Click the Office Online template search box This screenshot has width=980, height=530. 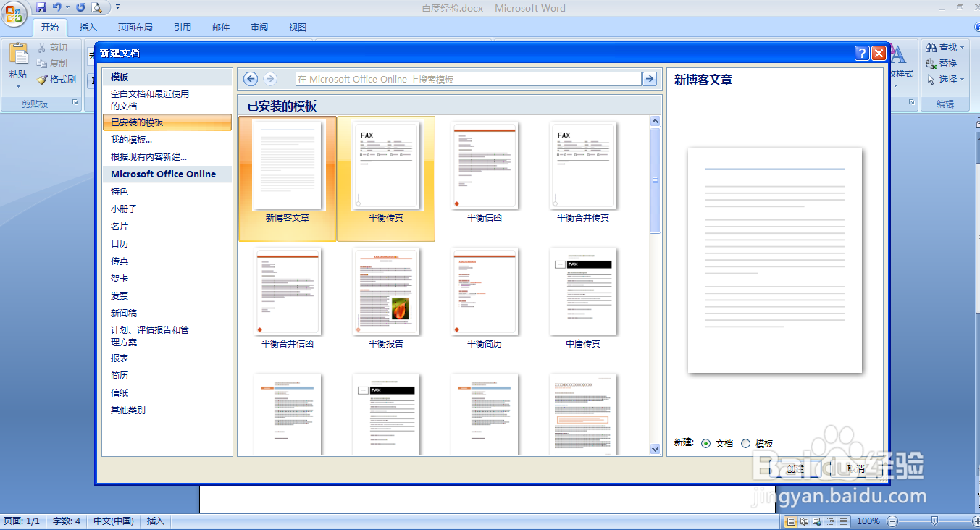469,79
